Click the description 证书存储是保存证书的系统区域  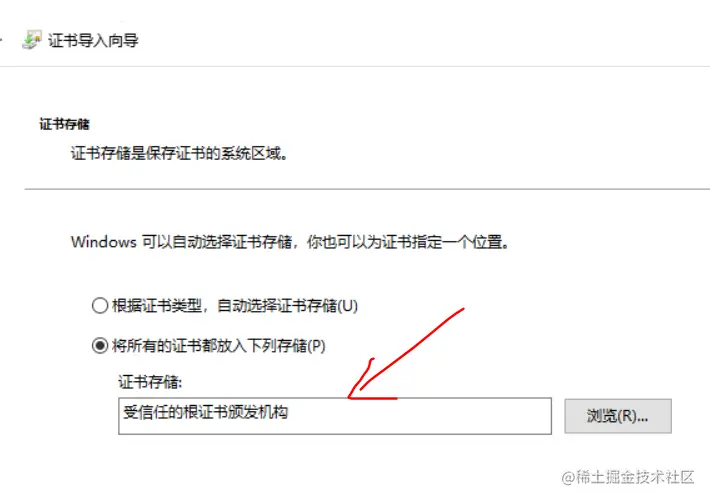coord(179,154)
